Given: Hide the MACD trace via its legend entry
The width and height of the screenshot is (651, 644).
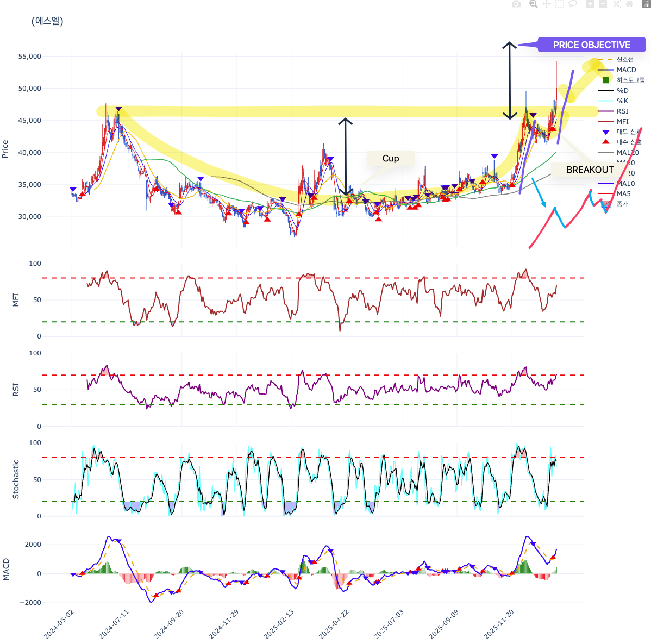Looking at the screenshot, I should tap(625, 70).
